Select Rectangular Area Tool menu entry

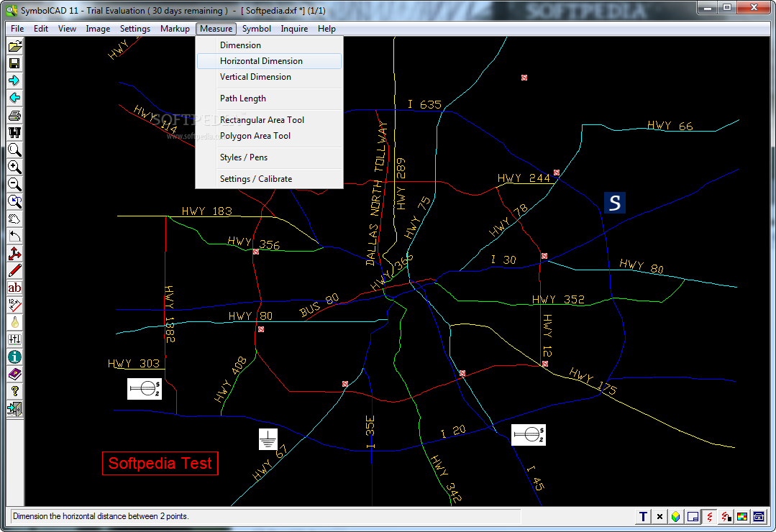click(269, 120)
